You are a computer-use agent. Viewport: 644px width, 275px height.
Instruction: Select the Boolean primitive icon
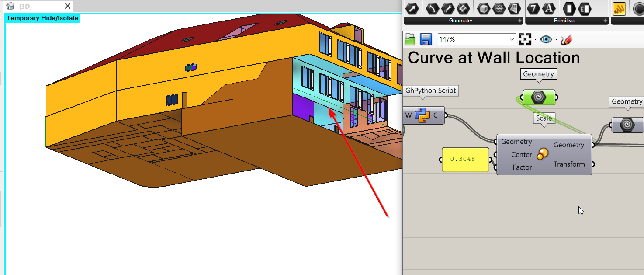click(569, 8)
